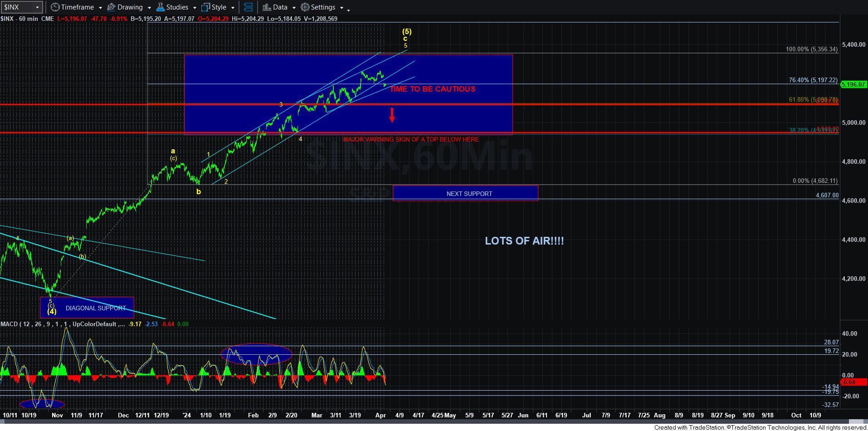Click the Studies flask icon
This screenshot has width=868, height=431.
(160, 7)
